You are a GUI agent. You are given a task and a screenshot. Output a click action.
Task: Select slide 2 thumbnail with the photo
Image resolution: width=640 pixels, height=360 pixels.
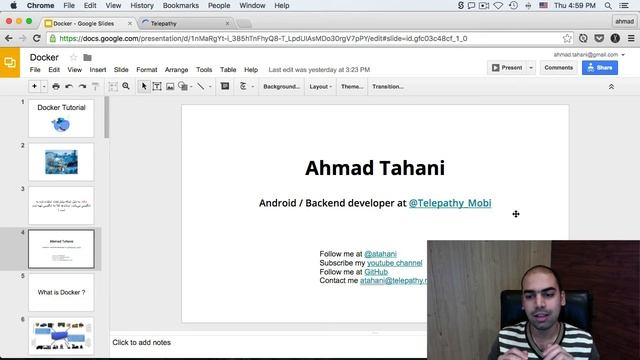point(61,162)
